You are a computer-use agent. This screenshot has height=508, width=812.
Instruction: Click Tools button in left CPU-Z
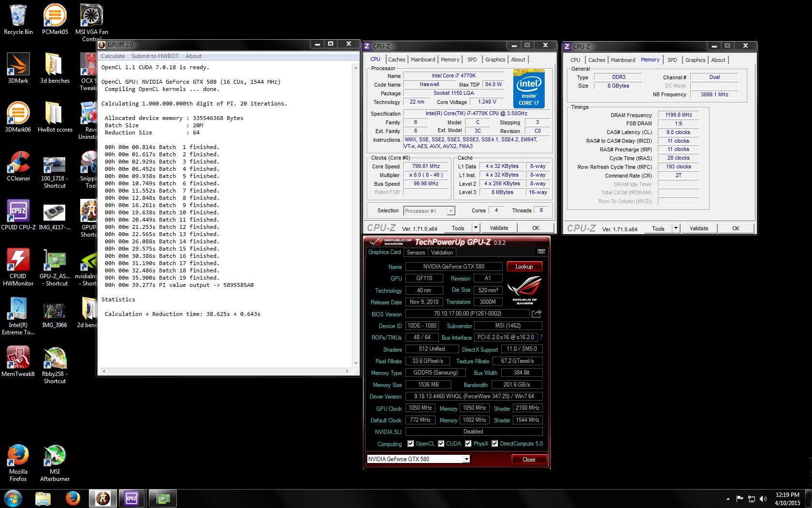pos(458,228)
